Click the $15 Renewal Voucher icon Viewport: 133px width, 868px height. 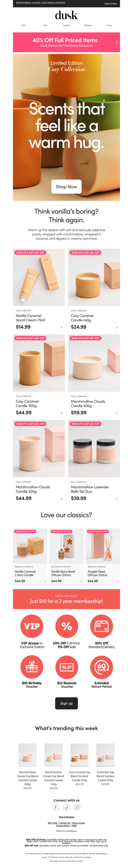66,667
